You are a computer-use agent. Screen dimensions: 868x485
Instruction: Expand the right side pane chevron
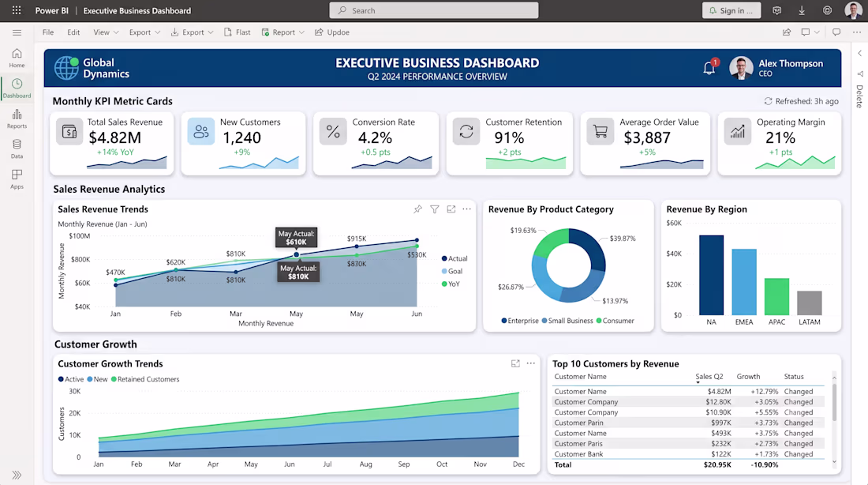coord(859,54)
